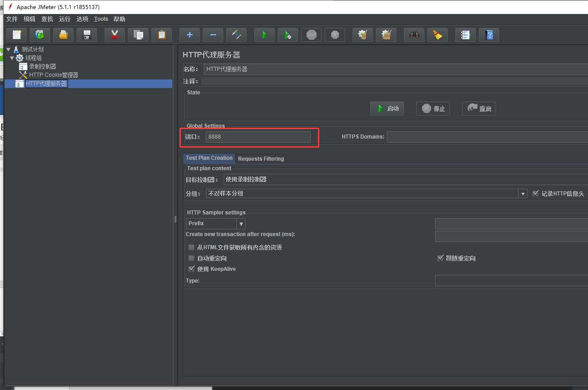This screenshot has height=390, width=588.
Task: Click 重启 to restart the proxy
Action: pyautogui.click(x=479, y=108)
